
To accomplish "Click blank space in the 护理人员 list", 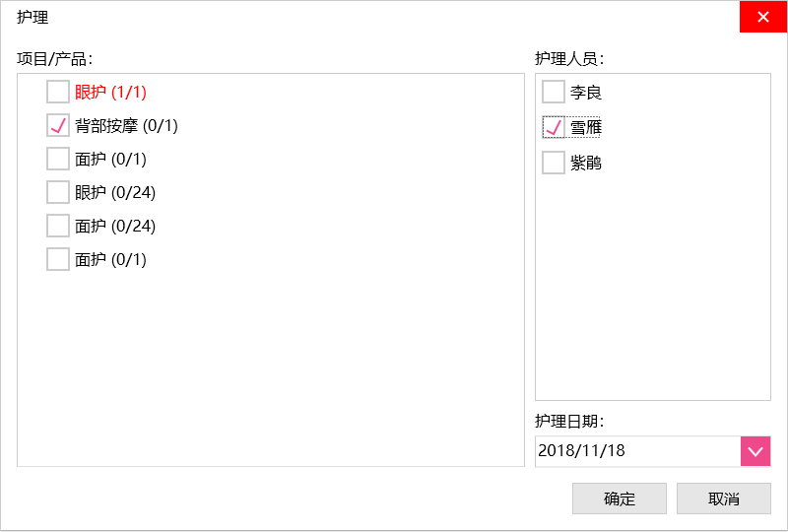I will pos(652,296).
